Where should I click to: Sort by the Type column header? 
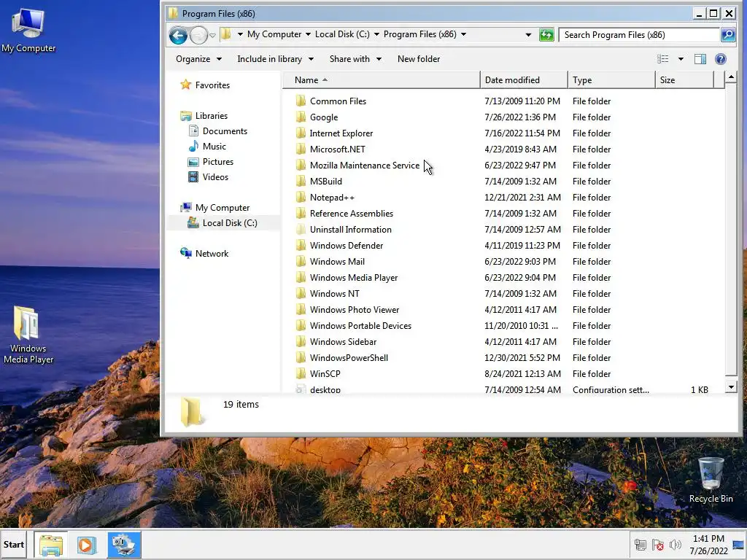[612, 80]
